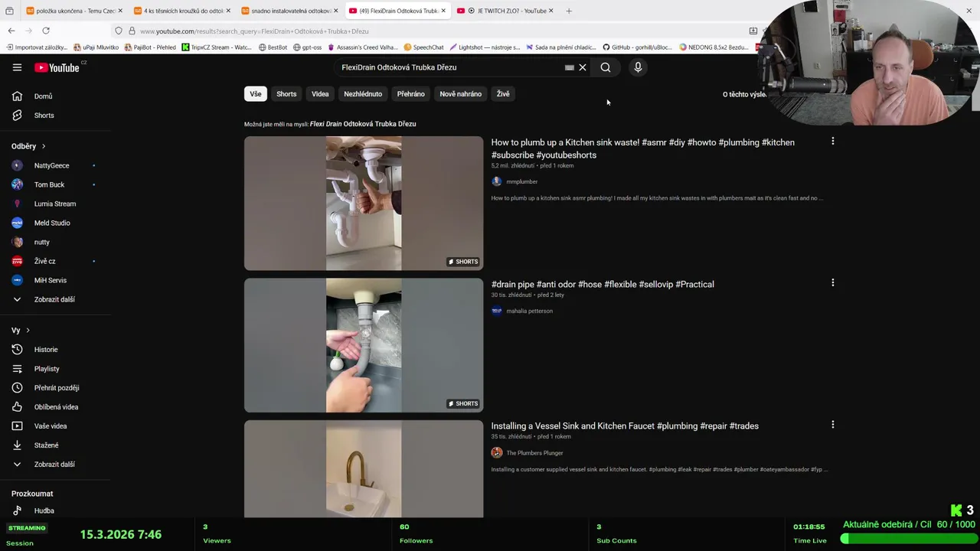Viewport: 980px width, 551px height.
Task: Open the YouTube hamburger guide menu
Action: coord(17,67)
